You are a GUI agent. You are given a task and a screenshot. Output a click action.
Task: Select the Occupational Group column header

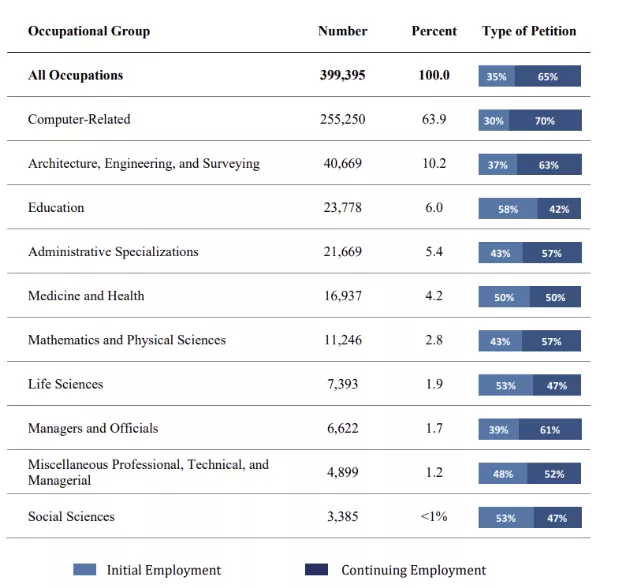[x=89, y=31]
